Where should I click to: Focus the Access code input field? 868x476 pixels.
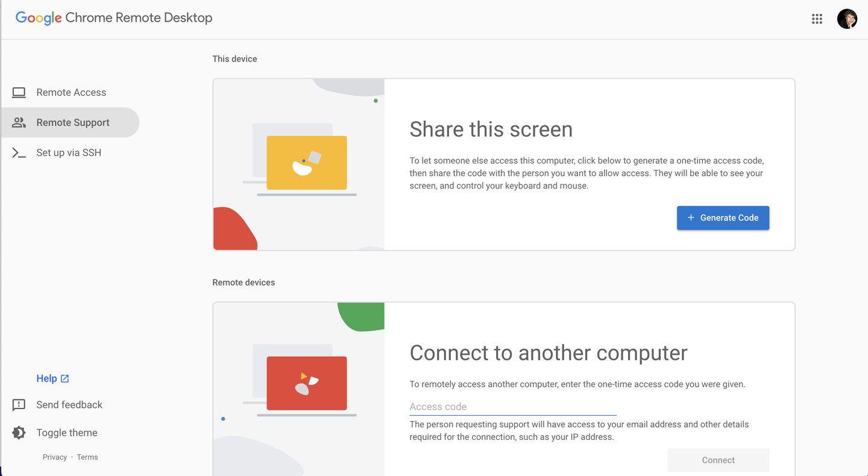[513, 407]
